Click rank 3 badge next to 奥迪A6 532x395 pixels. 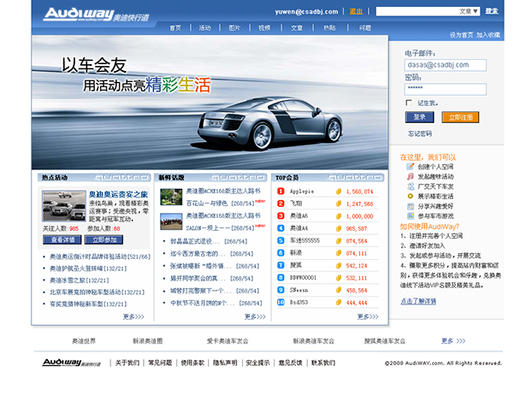(x=281, y=215)
